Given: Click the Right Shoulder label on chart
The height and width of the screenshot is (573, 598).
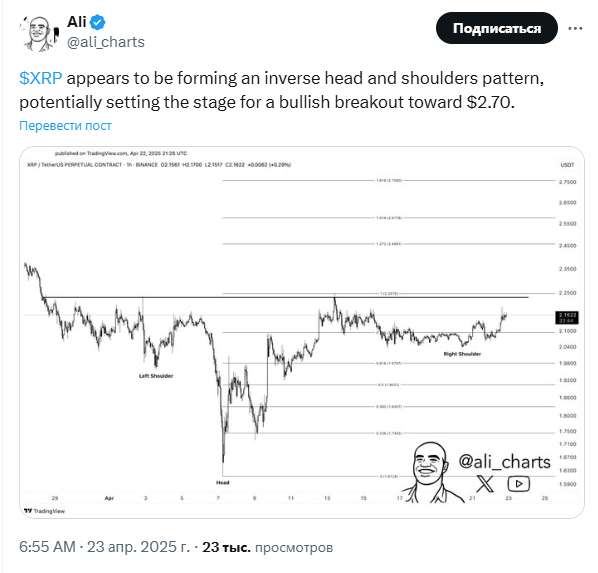Looking at the screenshot, I should [462, 354].
